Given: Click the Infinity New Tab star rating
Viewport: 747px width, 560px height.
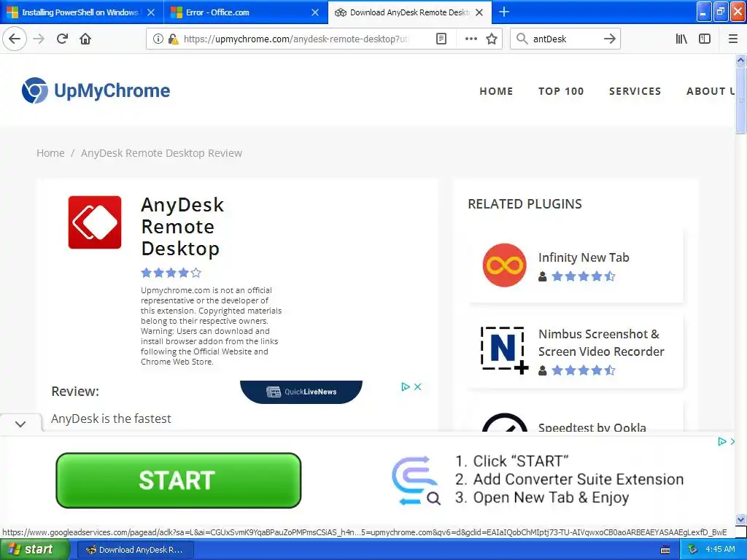Looking at the screenshot, I should pyautogui.click(x=584, y=276).
